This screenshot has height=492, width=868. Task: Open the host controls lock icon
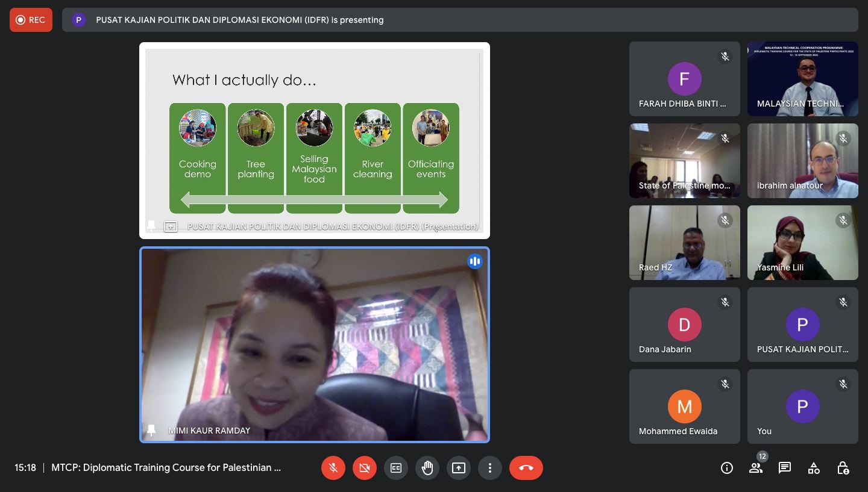point(843,468)
